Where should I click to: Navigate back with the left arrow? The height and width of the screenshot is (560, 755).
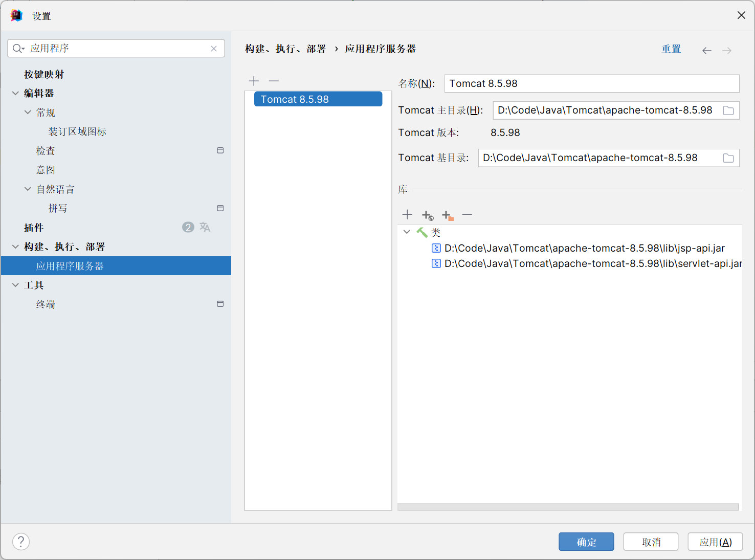click(707, 50)
